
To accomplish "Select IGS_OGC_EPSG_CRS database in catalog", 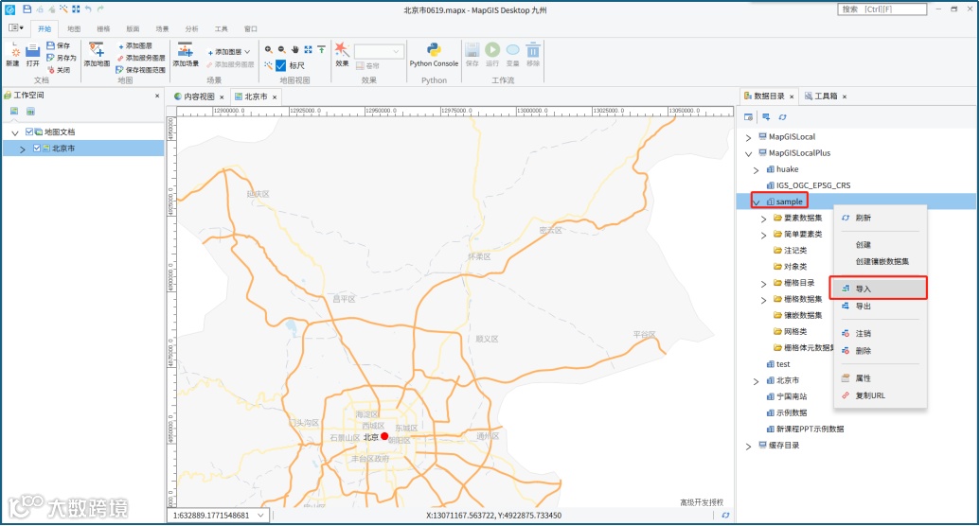I will (x=812, y=185).
